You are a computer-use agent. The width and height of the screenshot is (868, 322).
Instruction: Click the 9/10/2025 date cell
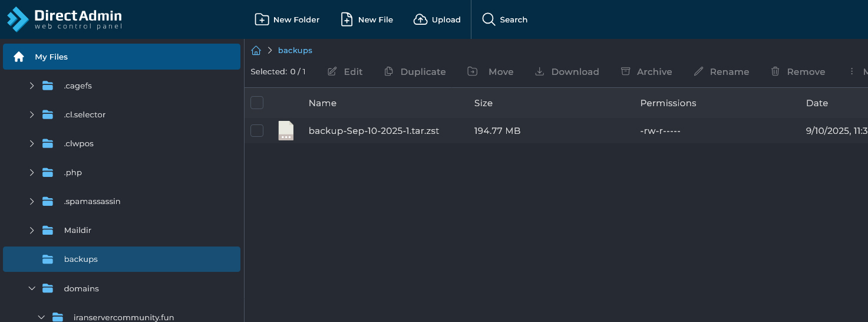pyautogui.click(x=837, y=131)
